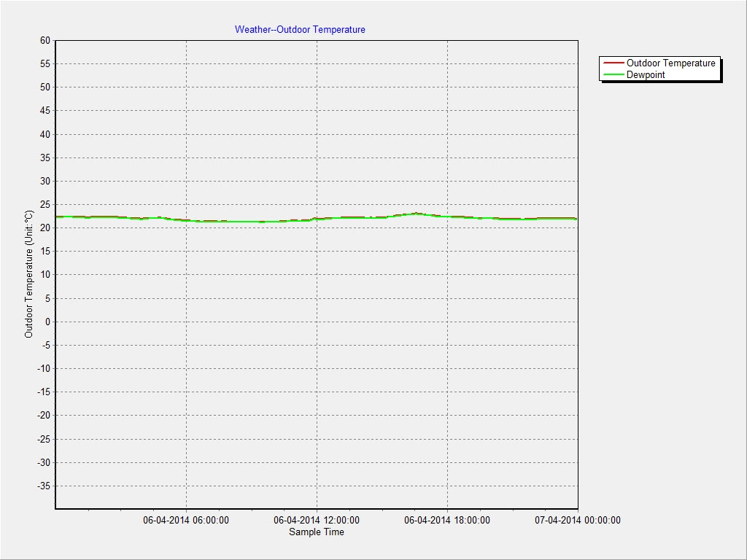This screenshot has height=560, width=747.
Task: Click the -5 value on y-axis
Action: pyautogui.click(x=45, y=345)
